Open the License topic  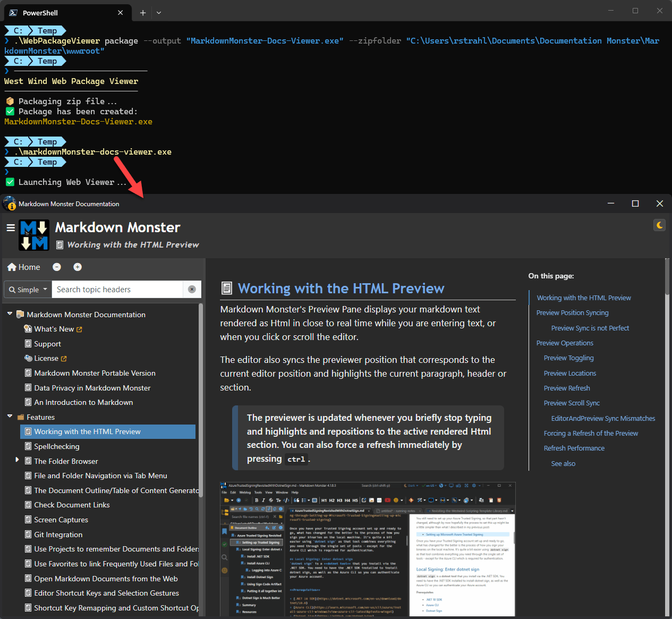[x=46, y=359]
